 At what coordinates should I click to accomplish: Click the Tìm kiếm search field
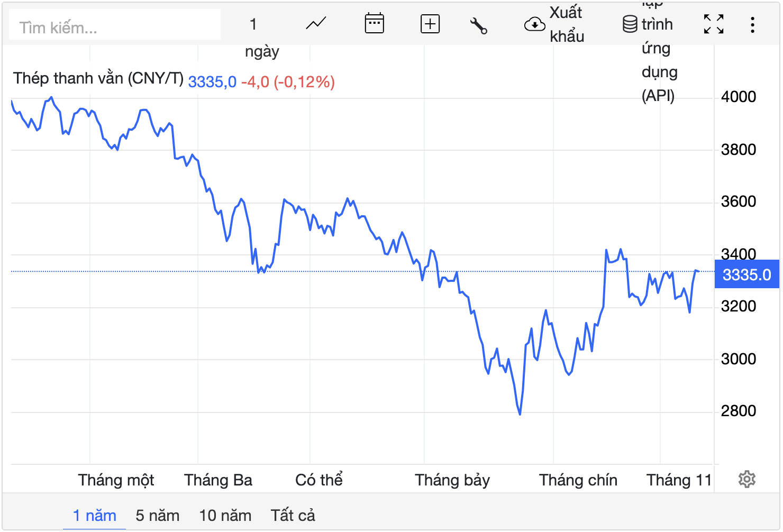pyautogui.click(x=115, y=27)
